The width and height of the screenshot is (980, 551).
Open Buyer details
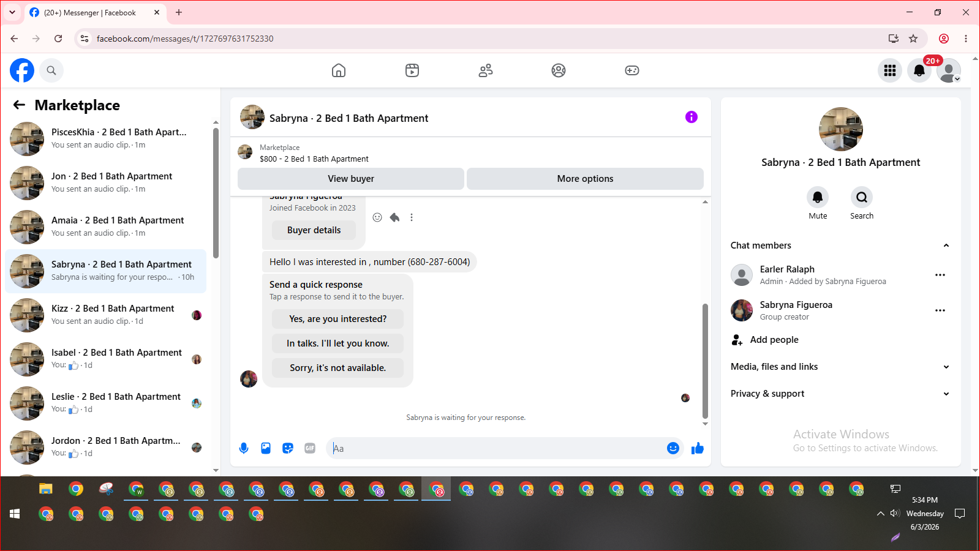[x=314, y=230]
